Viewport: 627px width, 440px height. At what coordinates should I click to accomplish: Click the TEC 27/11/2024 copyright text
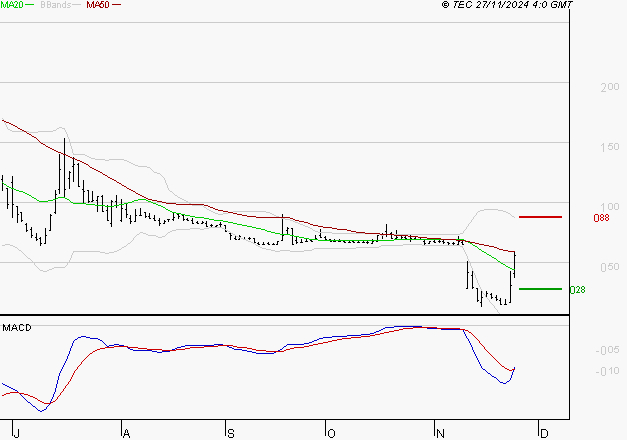(507, 5)
